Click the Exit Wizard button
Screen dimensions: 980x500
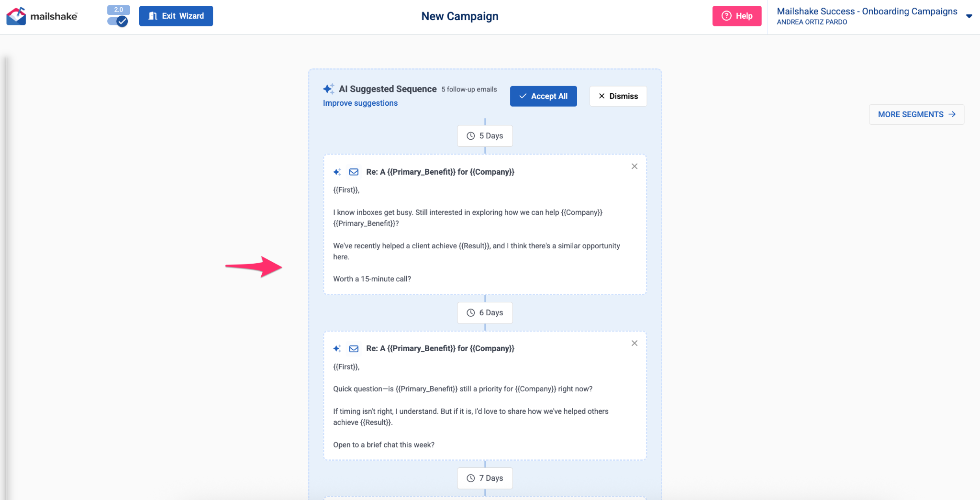(x=176, y=16)
